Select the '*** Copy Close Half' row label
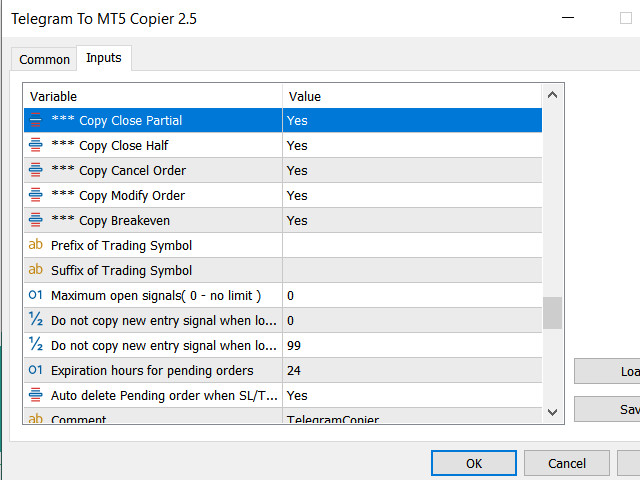 (110, 145)
